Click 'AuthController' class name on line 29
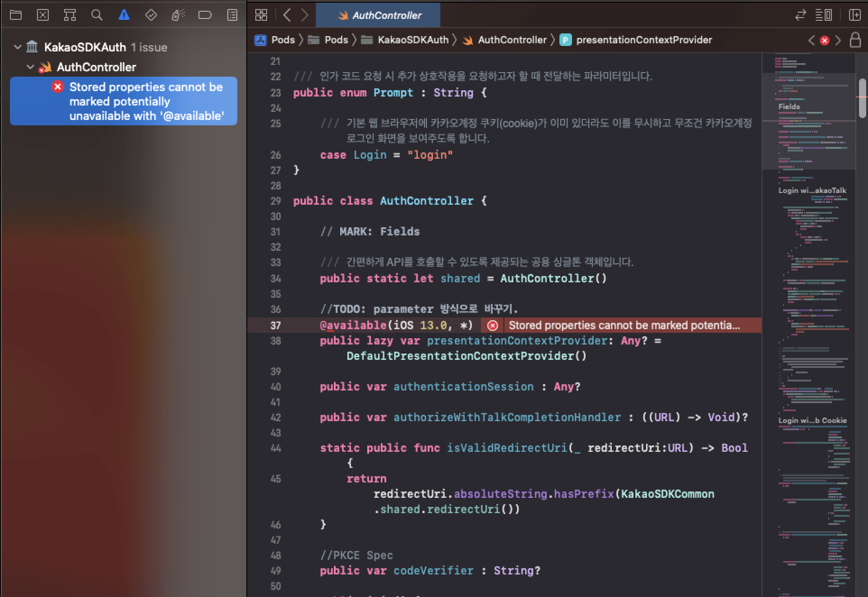 pos(427,201)
